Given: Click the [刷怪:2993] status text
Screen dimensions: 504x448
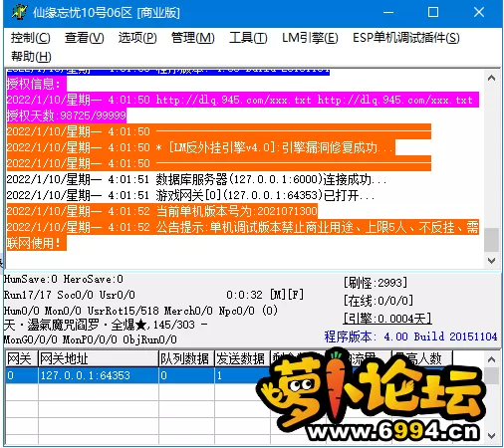Looking at the screenshot, I should coord(376,283).
